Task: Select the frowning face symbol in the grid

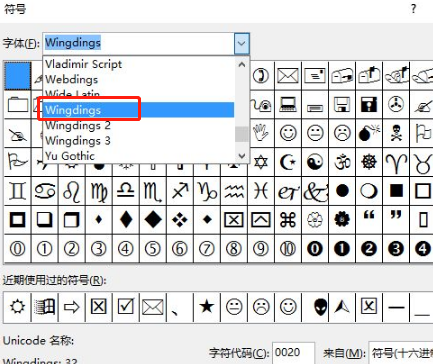Action: 342,133
